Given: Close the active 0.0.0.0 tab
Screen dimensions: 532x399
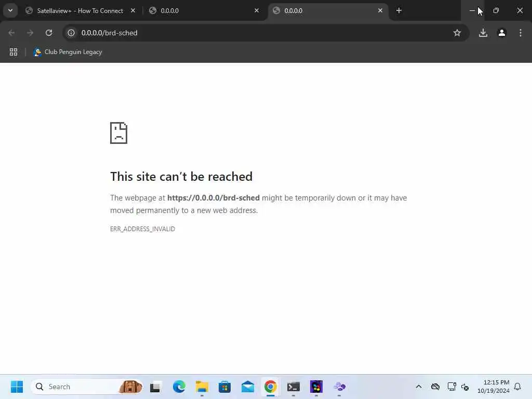Looking at the screenshot, I should pyautogui.click(x=380, y=10).
